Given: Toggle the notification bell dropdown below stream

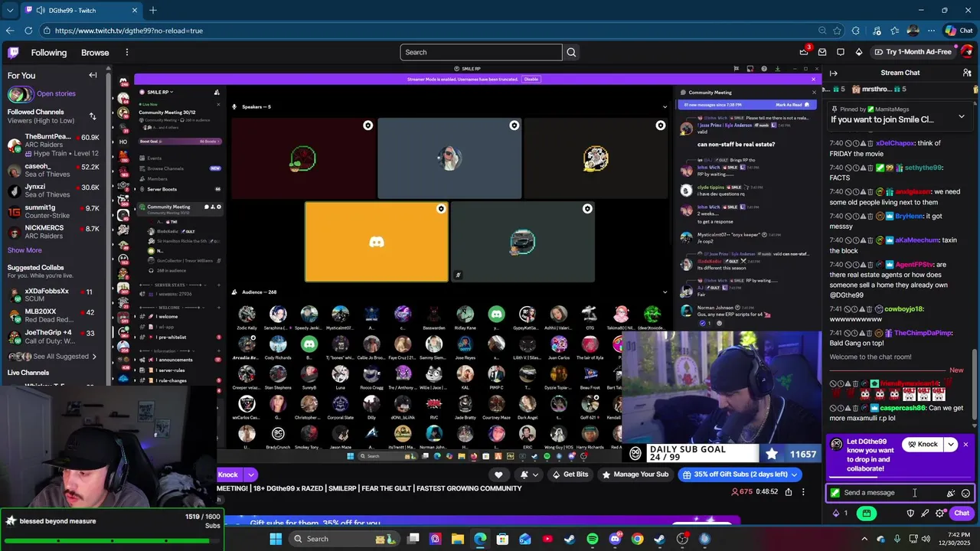Looking at the screenshot, I should (528, 474).
